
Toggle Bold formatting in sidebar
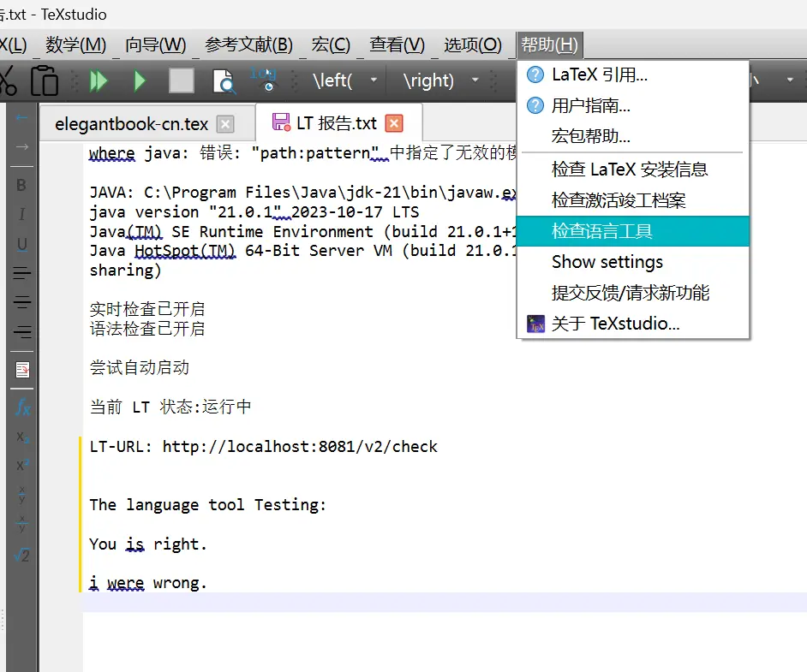point(22,185)
